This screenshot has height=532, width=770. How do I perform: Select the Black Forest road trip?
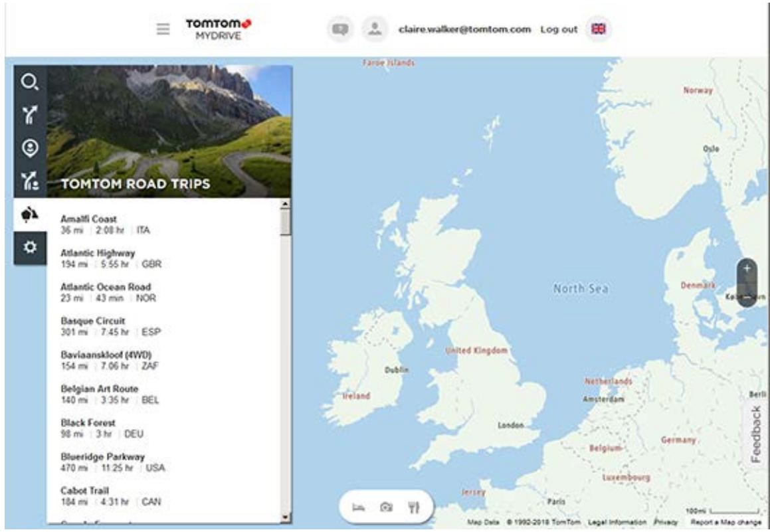pos(163,428)
